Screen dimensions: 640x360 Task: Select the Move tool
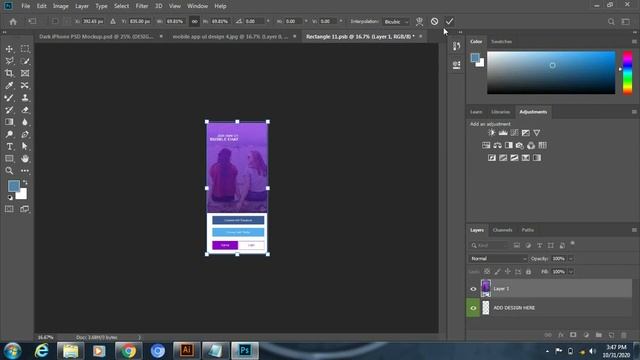coord(9,49)
